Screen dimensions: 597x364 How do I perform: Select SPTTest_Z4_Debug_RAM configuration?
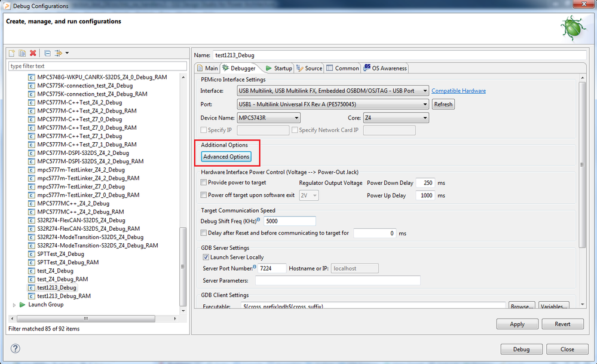pos(68,262)
